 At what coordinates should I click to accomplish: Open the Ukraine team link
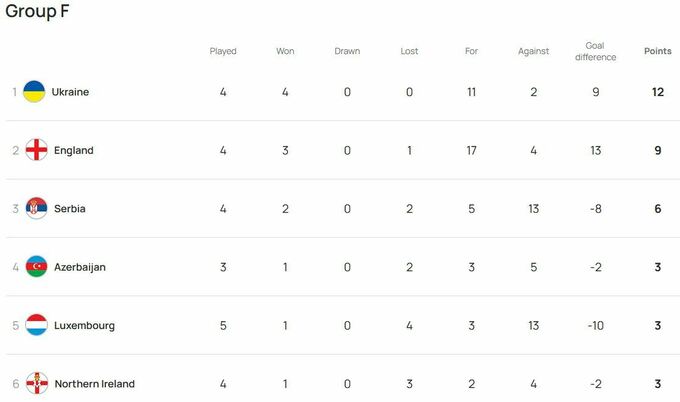point(70,92)
